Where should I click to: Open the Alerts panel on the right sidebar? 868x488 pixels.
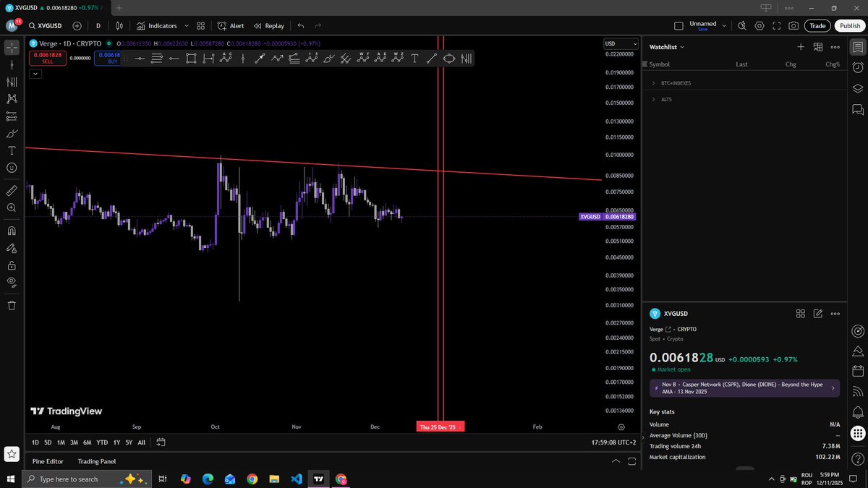[x=858, y=67]
